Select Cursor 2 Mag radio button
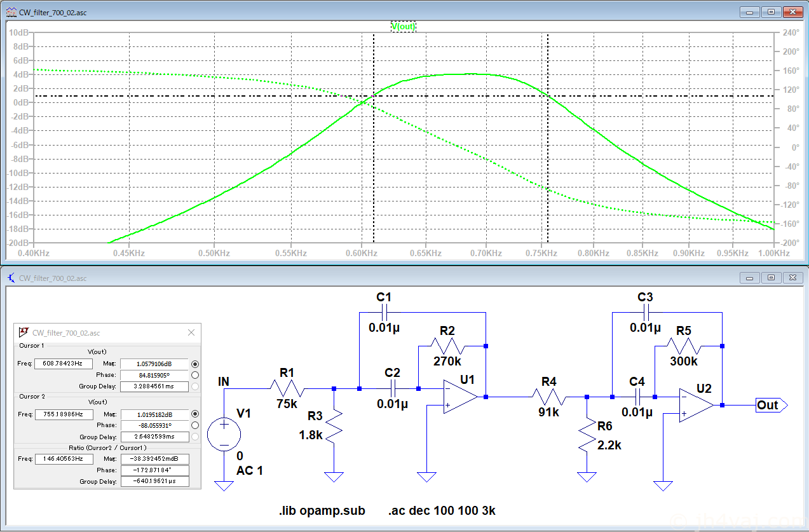Image resolution: width=809 pixels, height=532 pixels. 195,414
